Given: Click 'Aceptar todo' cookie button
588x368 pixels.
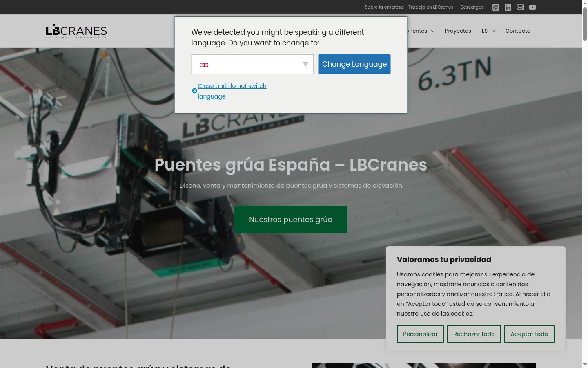Looking at the screenshot, I should [529, 334].
